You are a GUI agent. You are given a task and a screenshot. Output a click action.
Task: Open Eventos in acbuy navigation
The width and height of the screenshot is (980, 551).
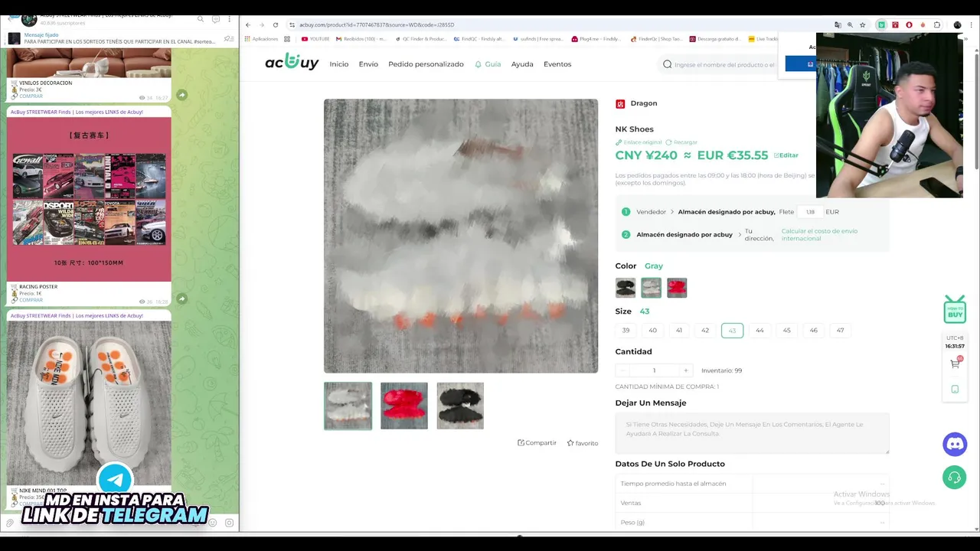tap(557, 64)
